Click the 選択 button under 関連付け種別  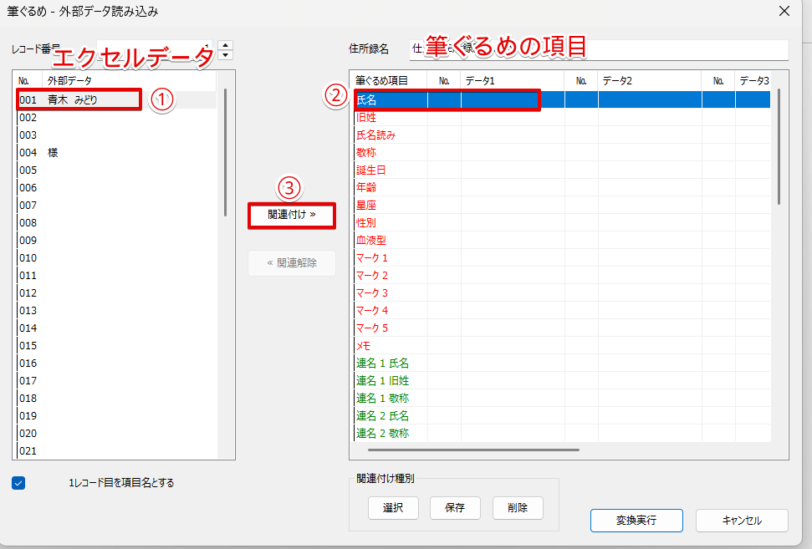(393, 508)
